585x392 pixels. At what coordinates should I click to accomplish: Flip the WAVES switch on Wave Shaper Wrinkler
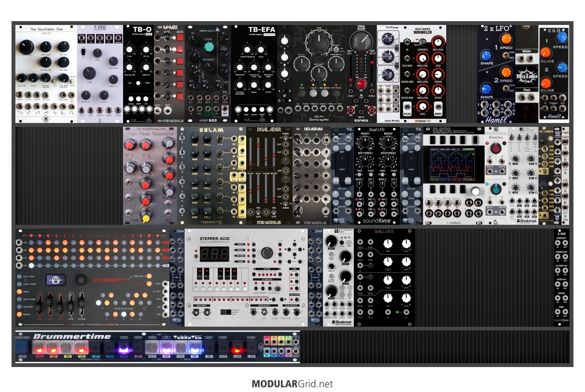(x=438, y=107)
